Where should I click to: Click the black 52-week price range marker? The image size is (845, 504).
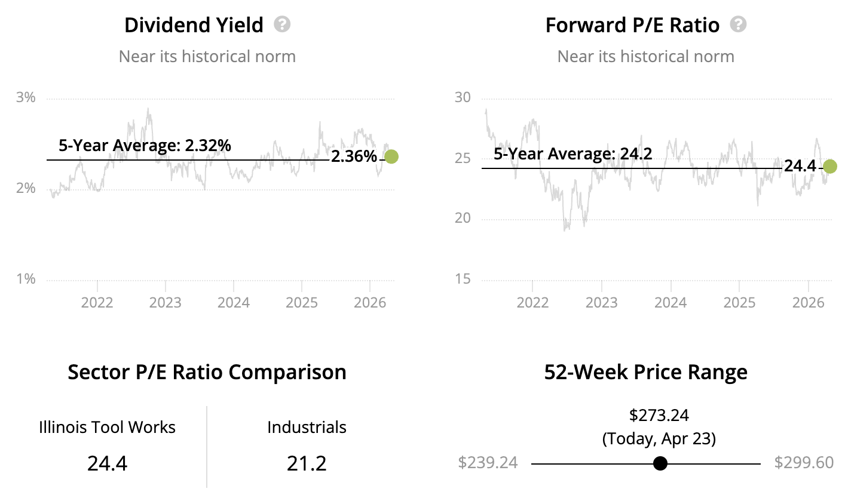coord(660,463)
